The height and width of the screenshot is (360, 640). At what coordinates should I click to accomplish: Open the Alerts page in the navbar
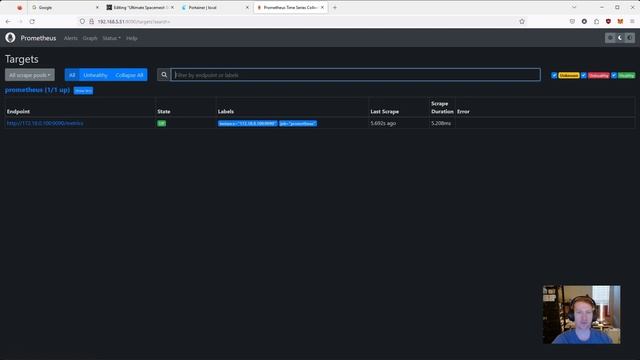point(71,38)
